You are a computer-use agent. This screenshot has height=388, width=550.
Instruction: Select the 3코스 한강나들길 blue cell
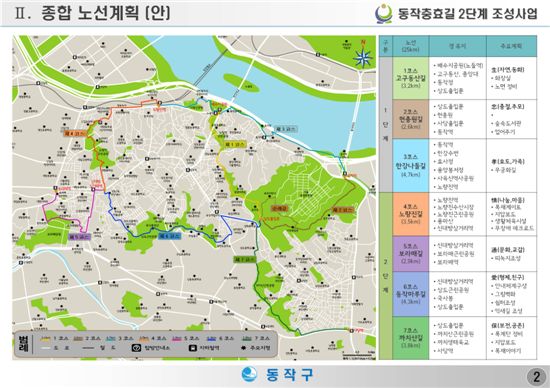(x=410, y=166)
